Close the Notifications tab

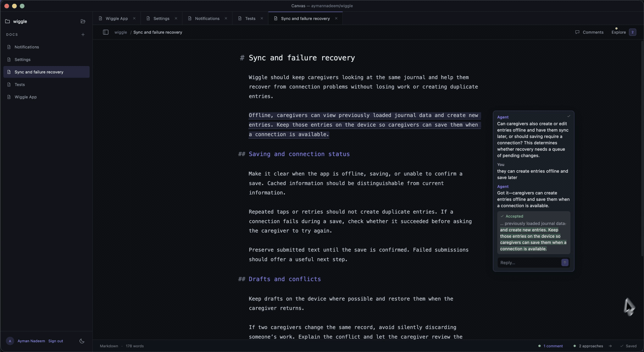(x=226, y=18)
